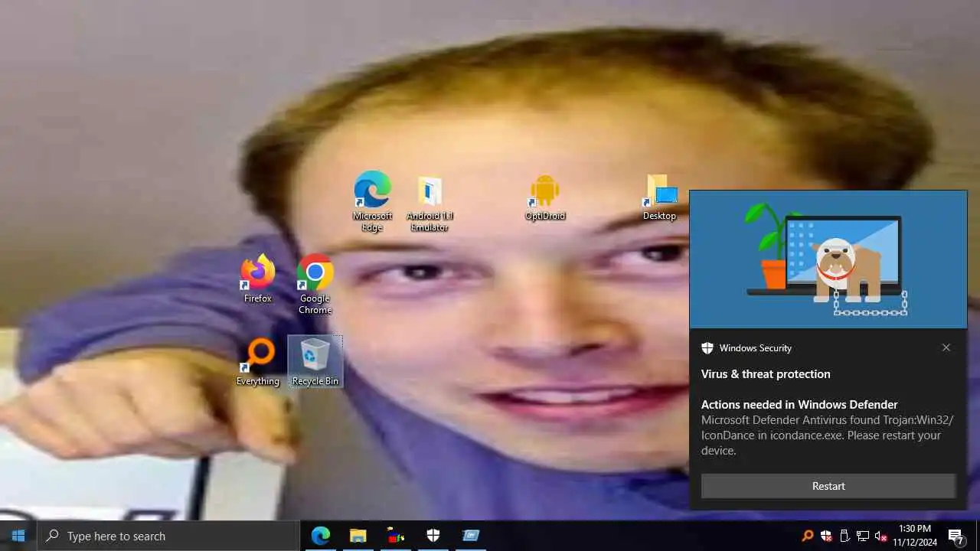980x551 pixels.
Task: Click the Trojan:Win32/IconDance message text
Action: tap(827, 435)
